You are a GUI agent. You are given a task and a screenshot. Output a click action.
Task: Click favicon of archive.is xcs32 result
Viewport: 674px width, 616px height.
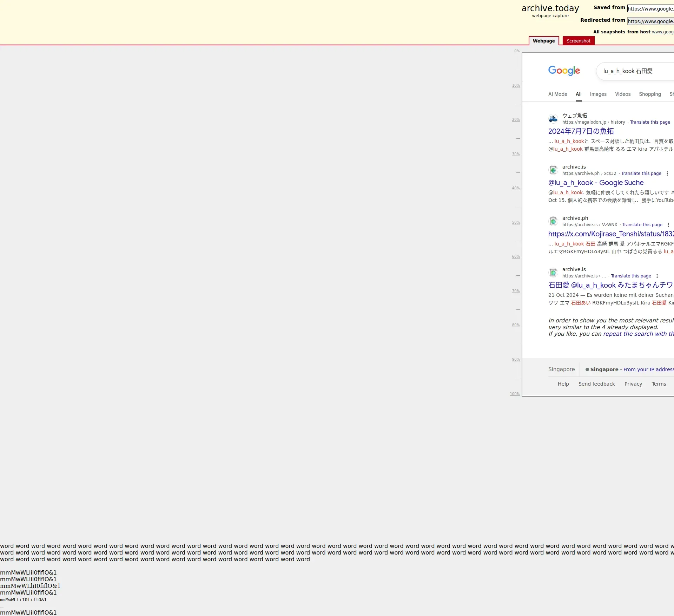tap(553, 170)
